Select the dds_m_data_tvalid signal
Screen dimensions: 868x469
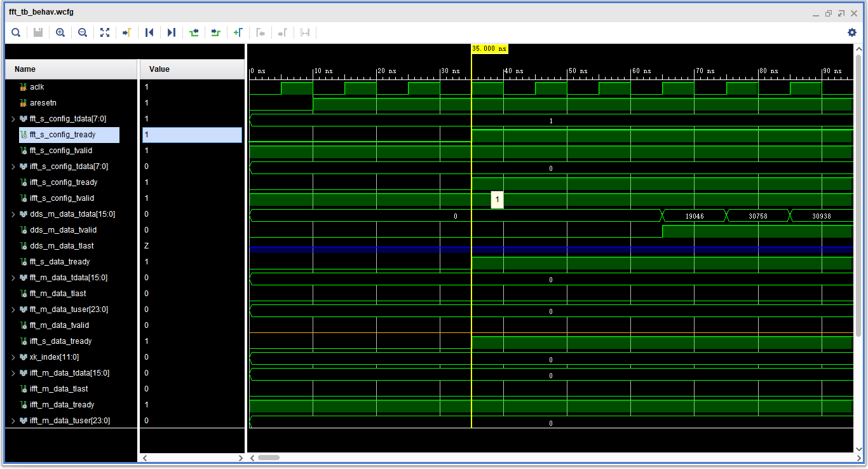point(63,230)
